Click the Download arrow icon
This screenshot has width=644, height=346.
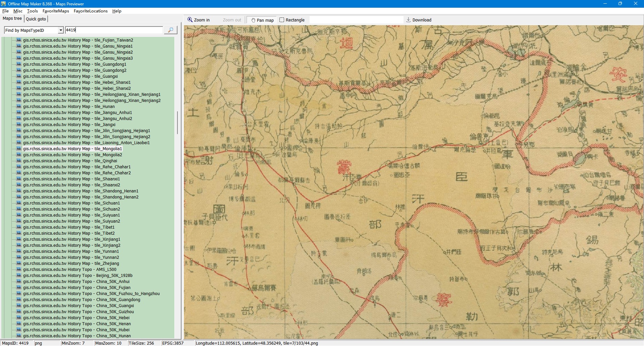pos(408,20)
